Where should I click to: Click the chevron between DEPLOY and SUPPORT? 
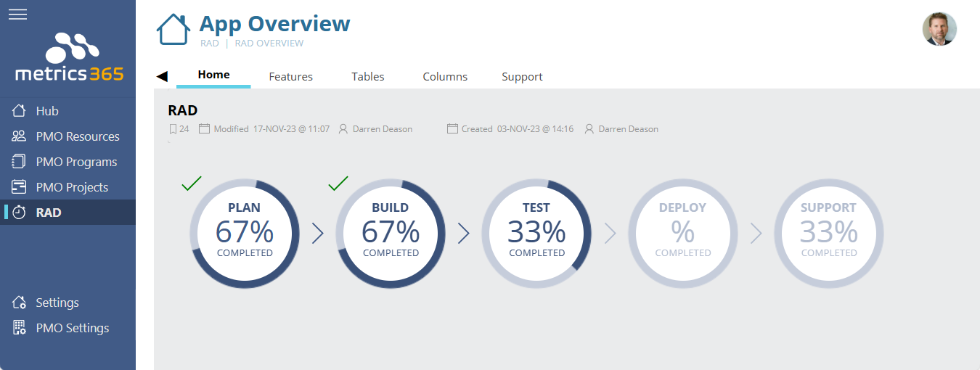[756, 233]
